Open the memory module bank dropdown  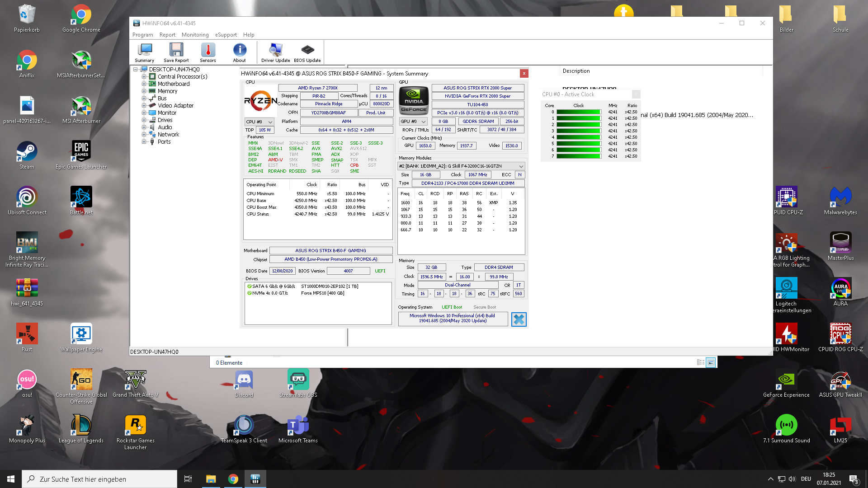coord(461,166)
